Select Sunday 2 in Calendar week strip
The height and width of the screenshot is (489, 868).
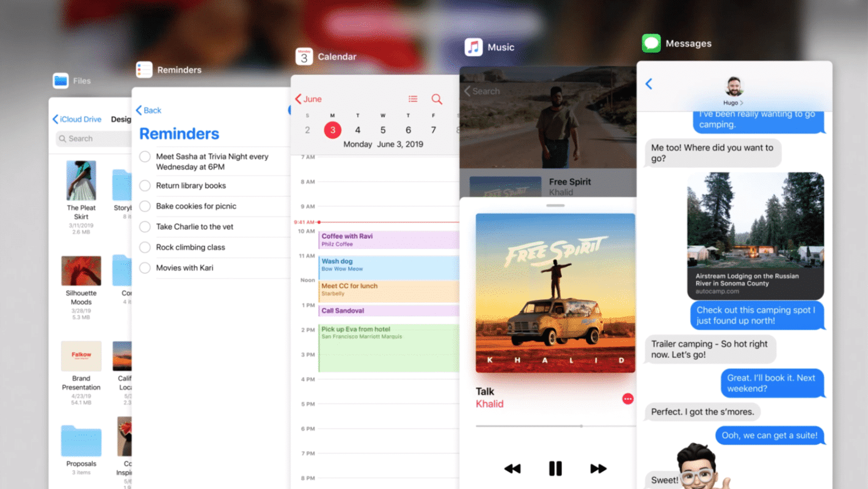point(307,130)
